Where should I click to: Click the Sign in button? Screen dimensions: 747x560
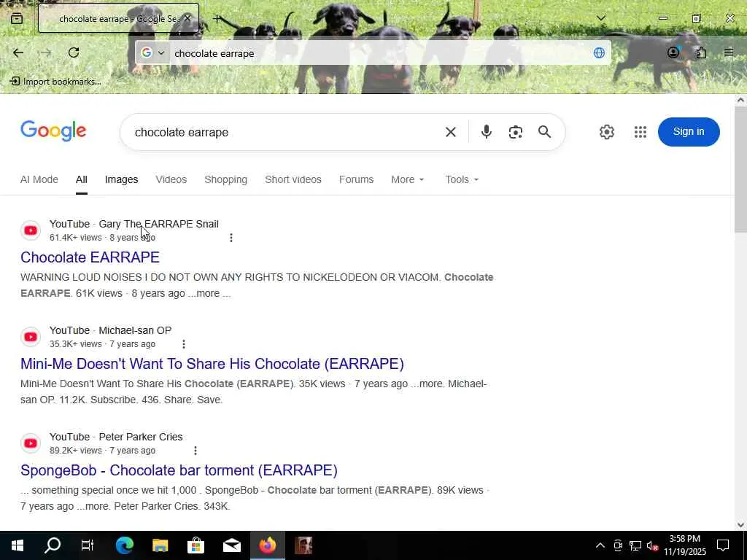689,132
